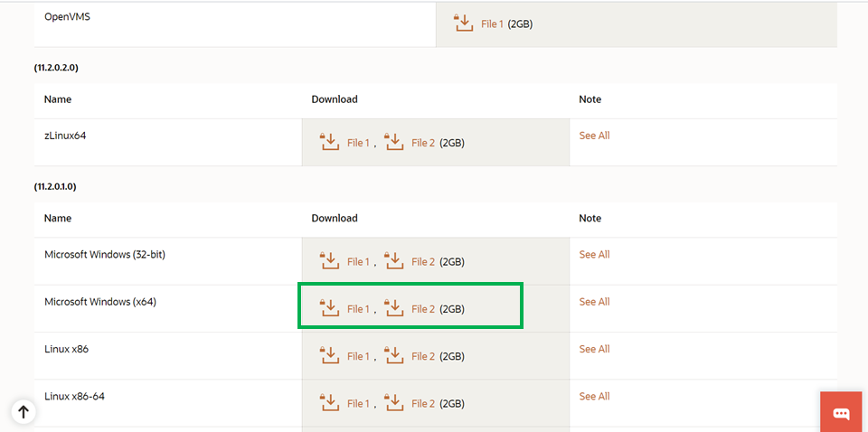
Task: Select the Linux x86-64 row name
Action: point(75,397)
